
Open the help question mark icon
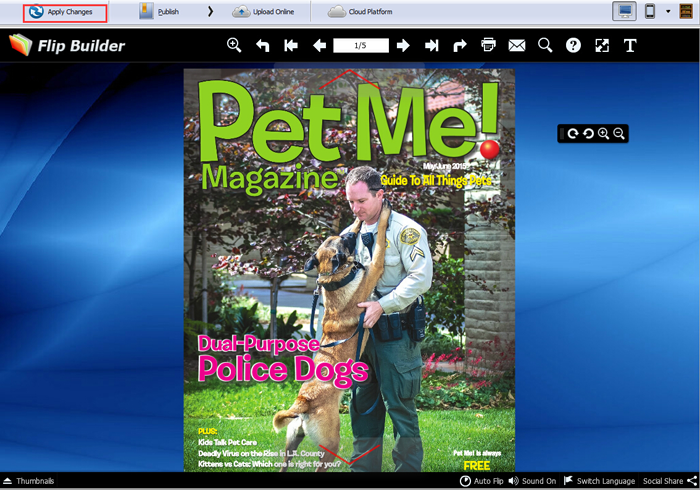(x=573, y=45)
